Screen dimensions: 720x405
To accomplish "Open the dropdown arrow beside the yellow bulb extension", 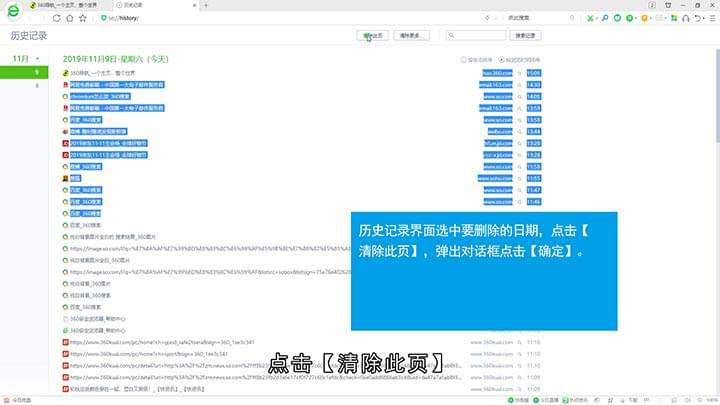I will [651, 18].
